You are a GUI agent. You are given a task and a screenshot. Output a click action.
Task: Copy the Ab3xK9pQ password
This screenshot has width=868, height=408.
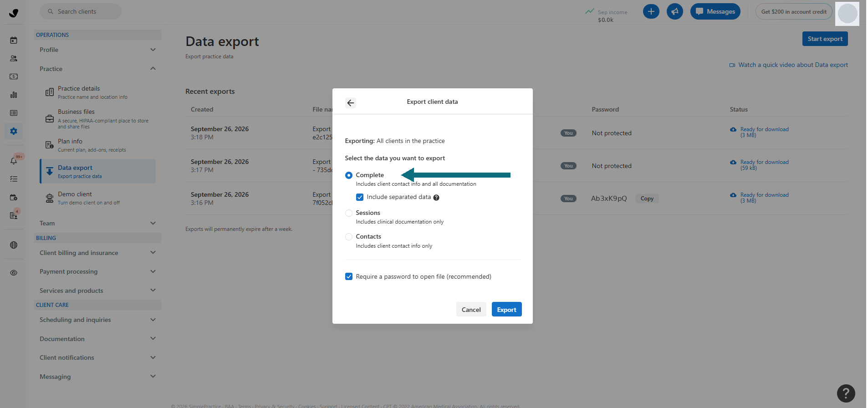pos(647,199)
